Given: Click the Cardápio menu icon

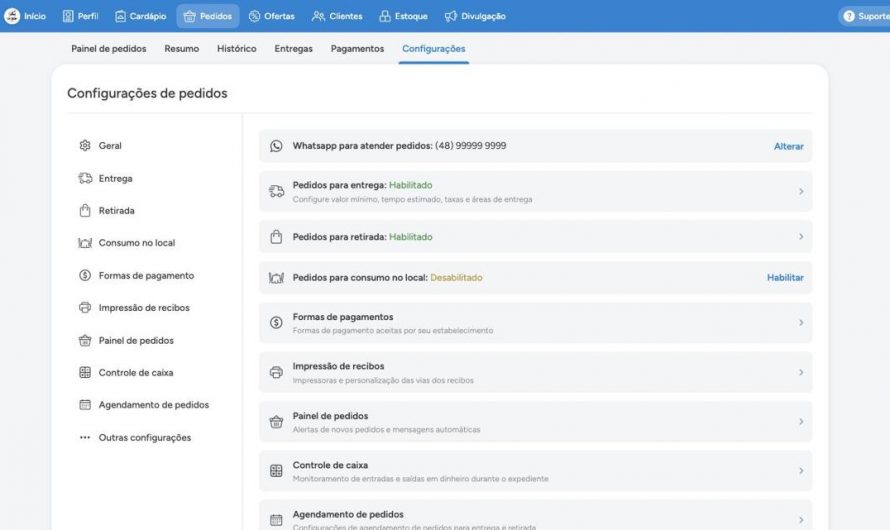Looking at the screenshot, I should tap(120, 16).
